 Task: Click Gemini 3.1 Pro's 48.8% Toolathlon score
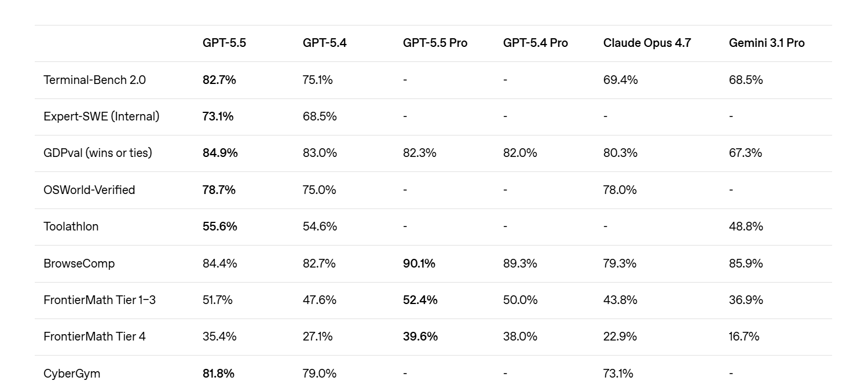pos(746,226)
